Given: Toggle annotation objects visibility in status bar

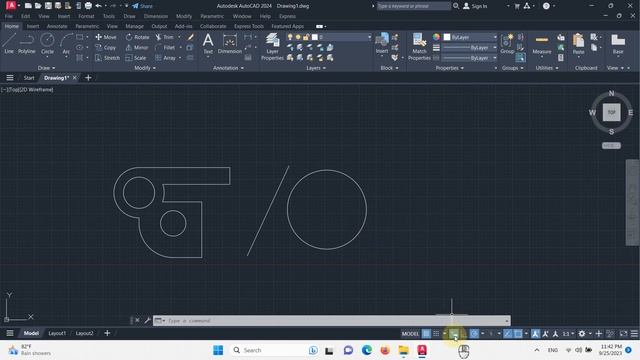Looking at the screenshot, I should click(536, 333).
